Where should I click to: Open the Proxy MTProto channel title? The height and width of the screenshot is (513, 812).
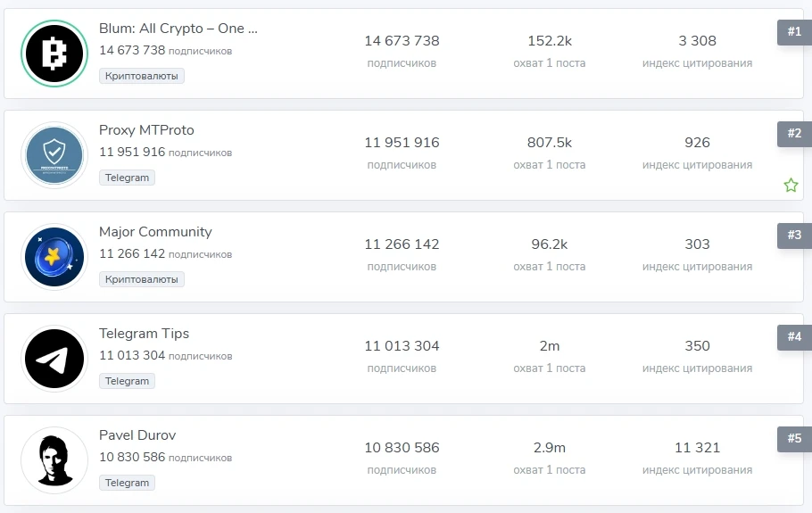click(146, 130)
